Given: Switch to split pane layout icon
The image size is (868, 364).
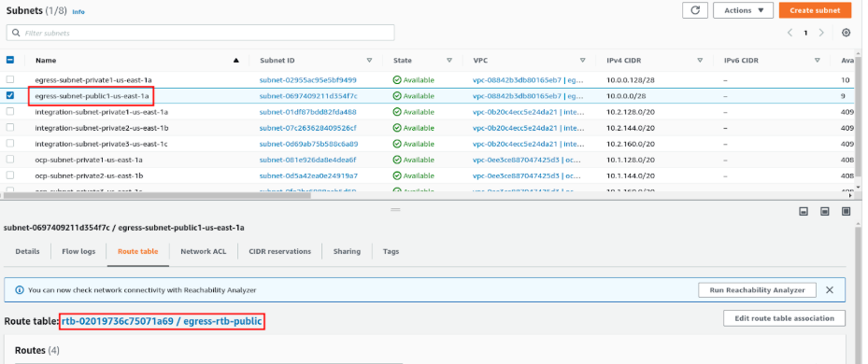Looking at the screenshot, I should pos(825,211).
